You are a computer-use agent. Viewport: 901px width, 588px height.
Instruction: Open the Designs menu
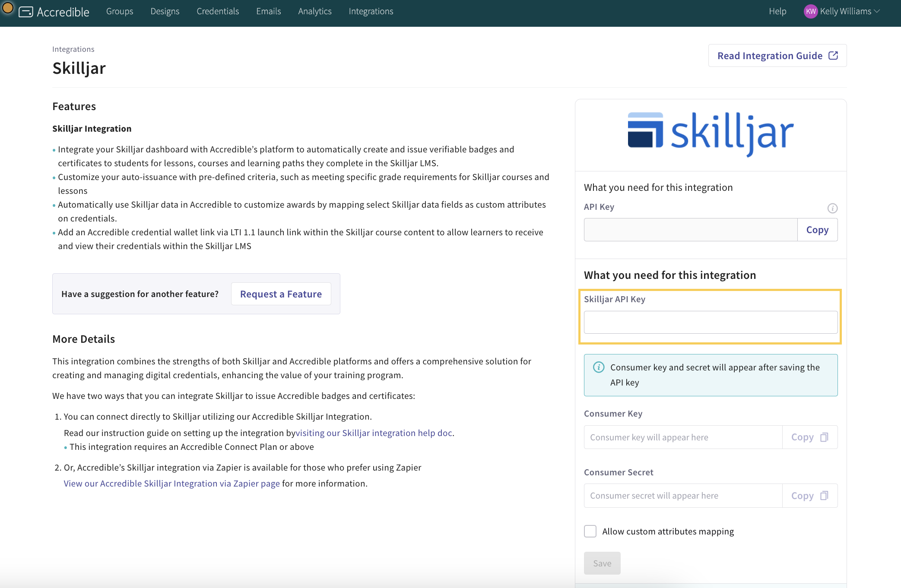(165, 12)
